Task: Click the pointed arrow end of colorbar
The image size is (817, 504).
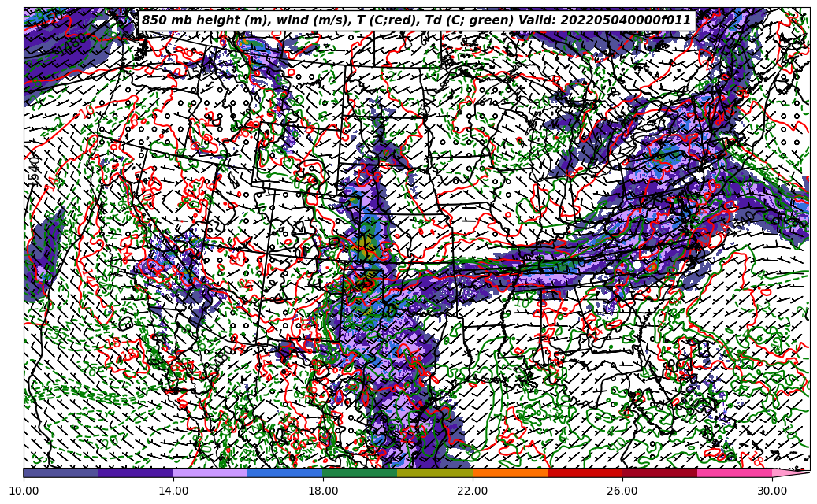Action: tap(792, 473)
